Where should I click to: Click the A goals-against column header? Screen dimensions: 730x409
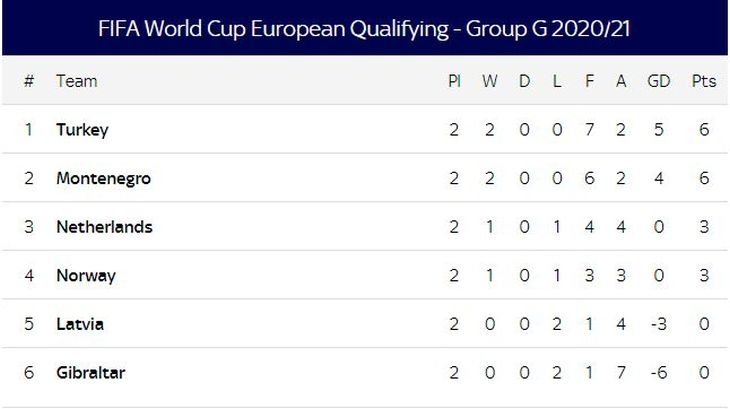tap(621, 81)
